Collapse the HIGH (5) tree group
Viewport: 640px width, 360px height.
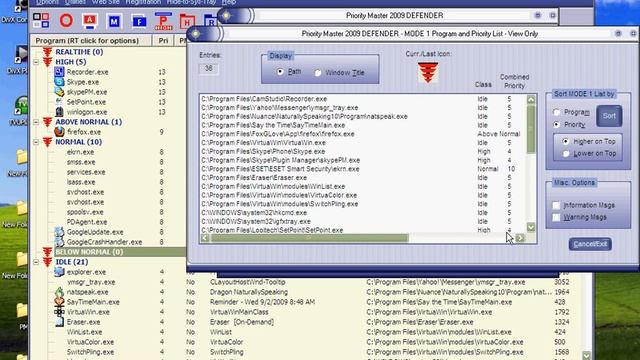click(36, 62)
